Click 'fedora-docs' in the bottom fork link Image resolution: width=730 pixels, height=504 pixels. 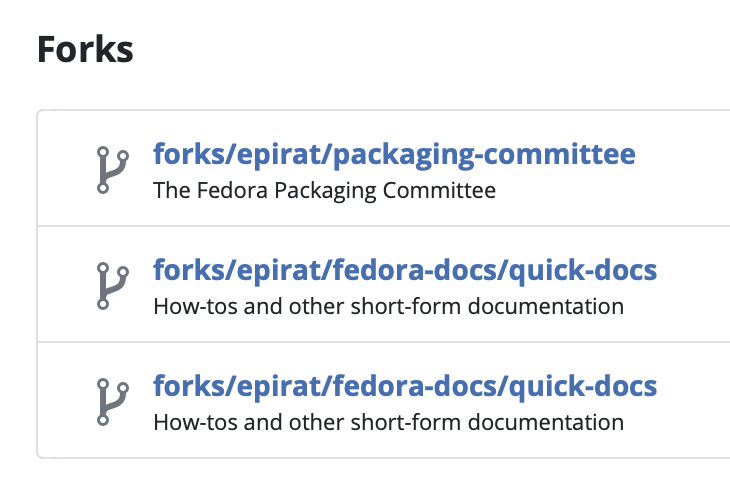point(414,386)
